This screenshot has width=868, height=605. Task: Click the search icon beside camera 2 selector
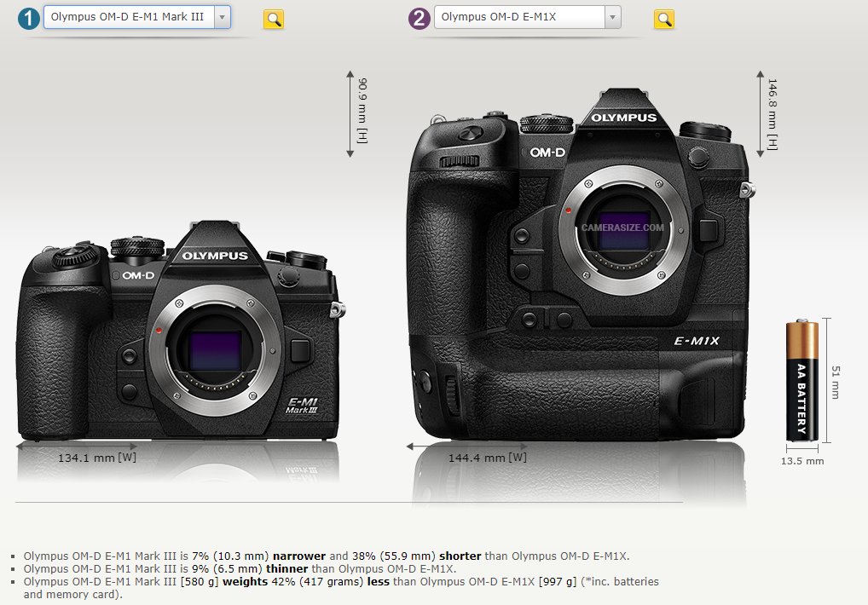(x=664, y=20)
